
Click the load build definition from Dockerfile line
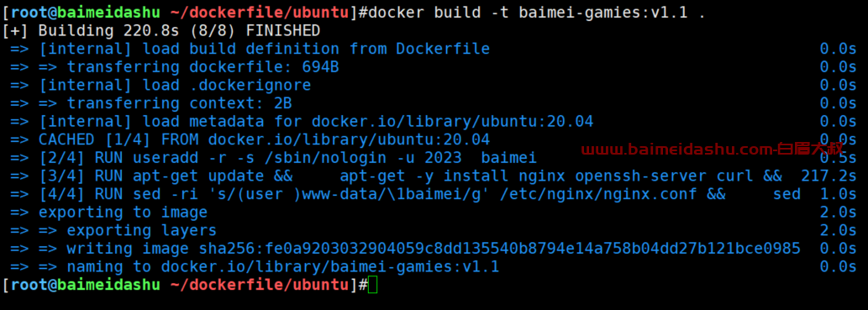coord(250,49)
